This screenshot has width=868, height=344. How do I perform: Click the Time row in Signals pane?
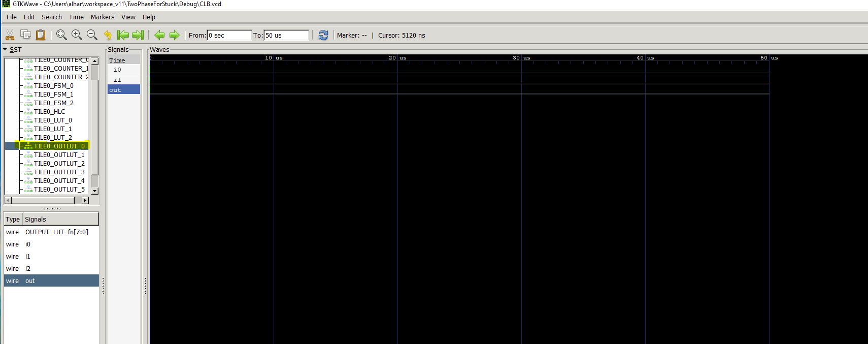pos(124,60)
